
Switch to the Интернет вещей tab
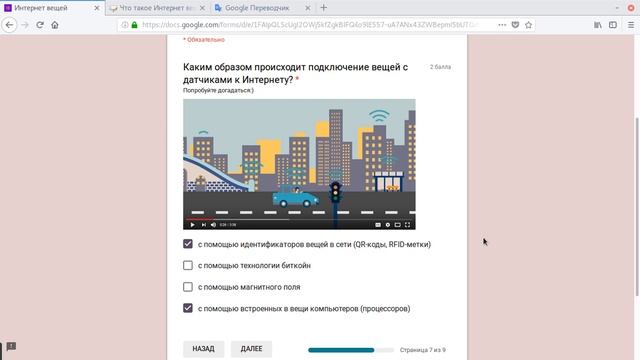[x=52, y=8]
